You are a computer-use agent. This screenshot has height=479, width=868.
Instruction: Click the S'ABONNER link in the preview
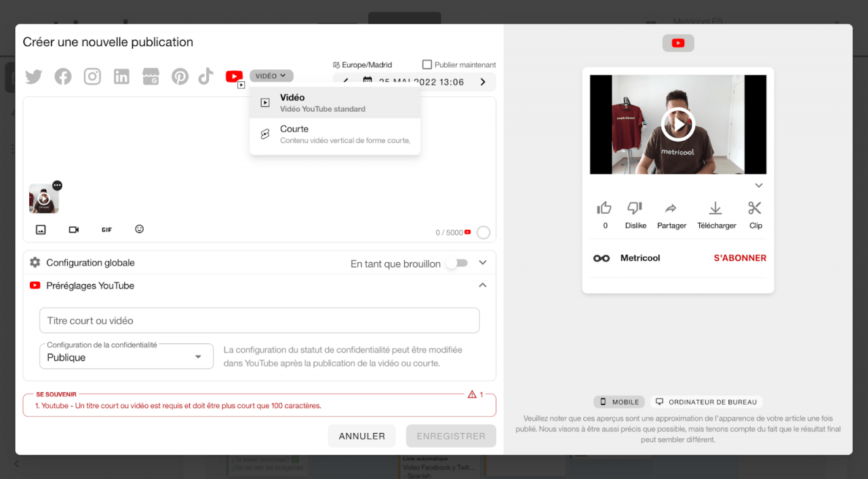(740, 258)
